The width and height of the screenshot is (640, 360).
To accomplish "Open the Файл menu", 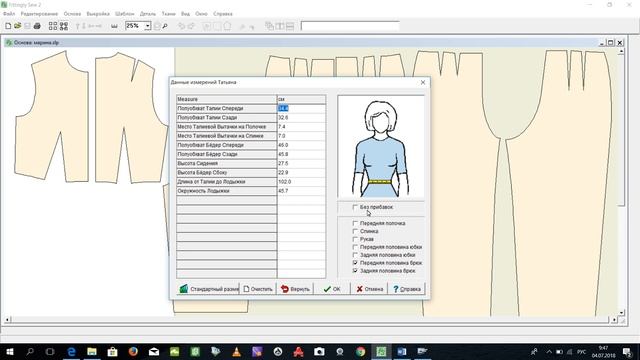I will coord(9,14).
